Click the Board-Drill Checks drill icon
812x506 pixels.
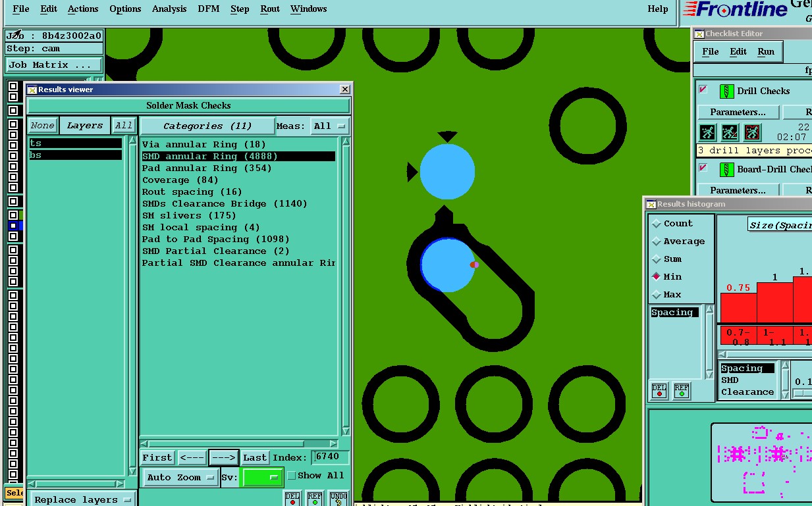click(x=726, y=169)
